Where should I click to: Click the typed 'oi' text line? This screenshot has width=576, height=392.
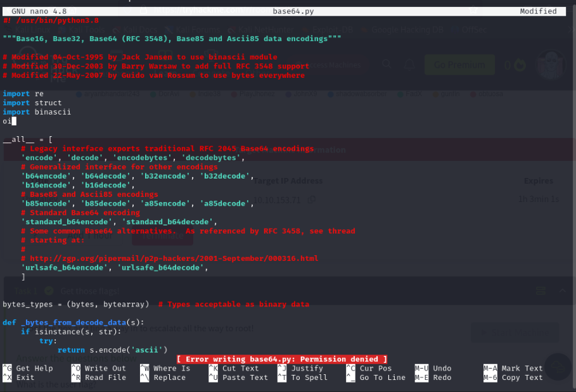8,121
